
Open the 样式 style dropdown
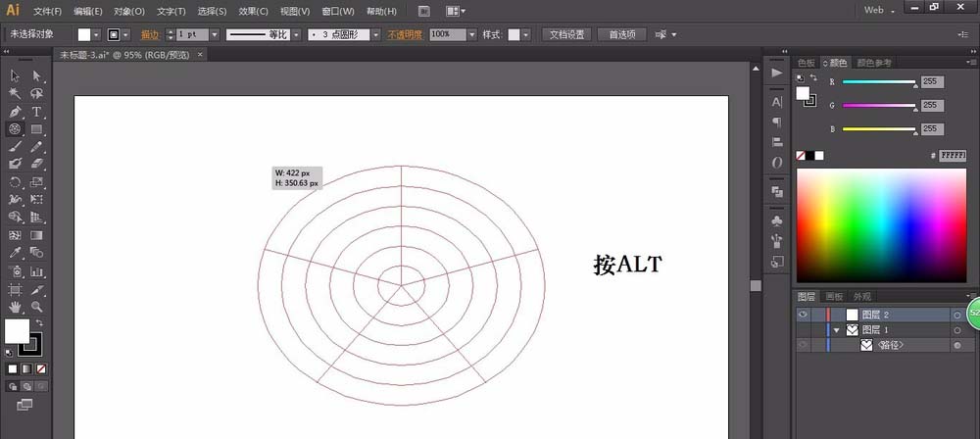click(x=525, y=34)
